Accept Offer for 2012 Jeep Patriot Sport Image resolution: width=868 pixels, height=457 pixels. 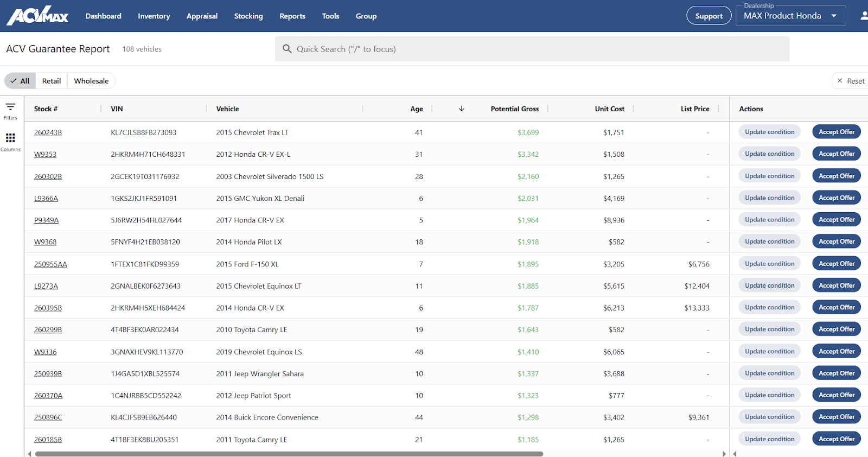[x=837, y=395]
